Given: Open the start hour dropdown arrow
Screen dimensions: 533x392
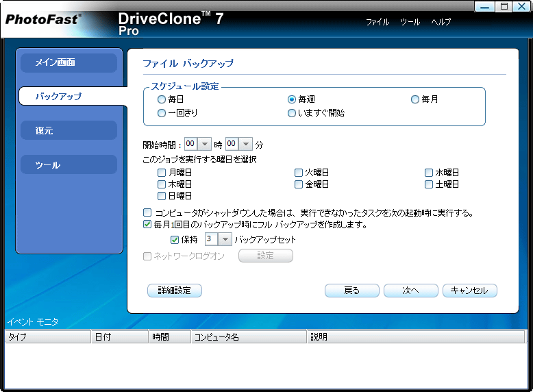Looking at the screenshot, I should tap(205, 144).
